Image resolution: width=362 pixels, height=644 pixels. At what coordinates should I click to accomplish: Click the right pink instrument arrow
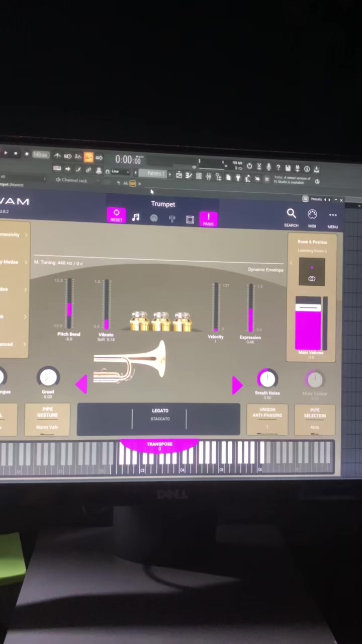tap(237, 385)
